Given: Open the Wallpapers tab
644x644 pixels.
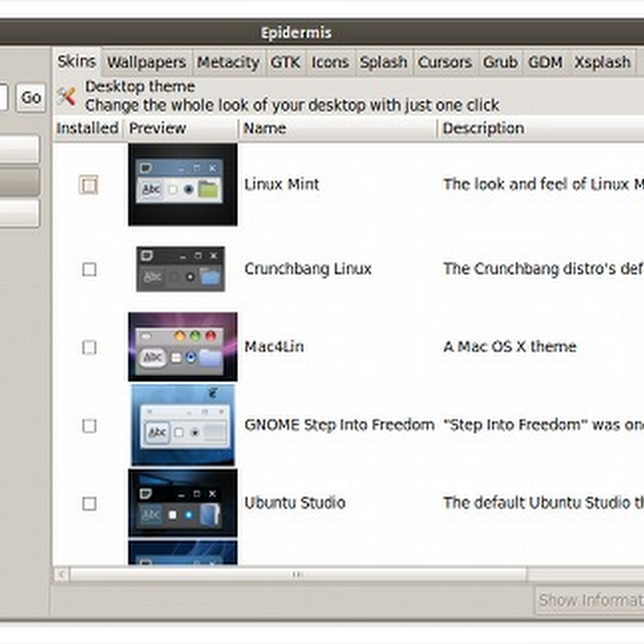Looking at the screenshot, I should click(147, 63).
